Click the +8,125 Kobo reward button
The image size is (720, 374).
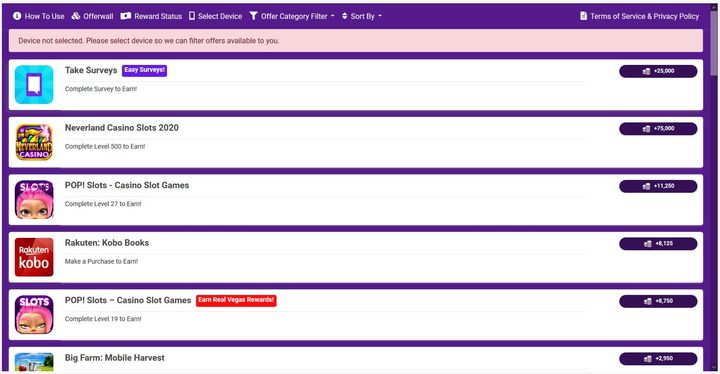pos(658,244)
